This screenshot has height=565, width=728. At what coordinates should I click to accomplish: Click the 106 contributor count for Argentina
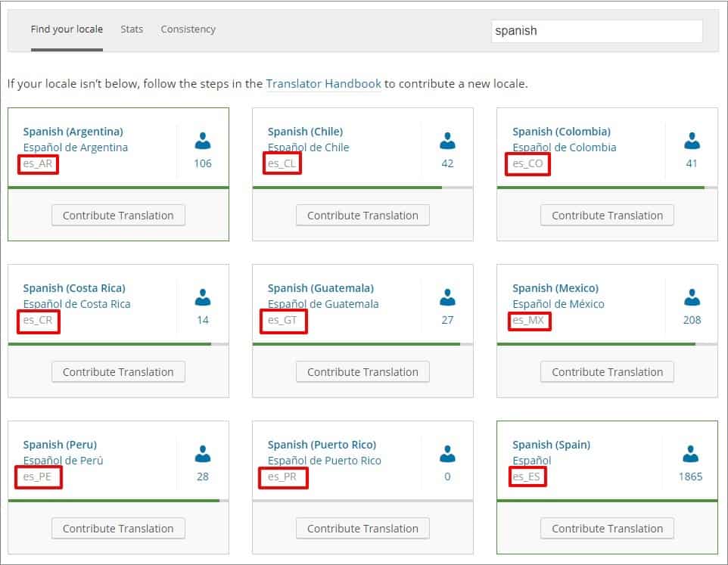pyautogui.click(x=202, y=163)
